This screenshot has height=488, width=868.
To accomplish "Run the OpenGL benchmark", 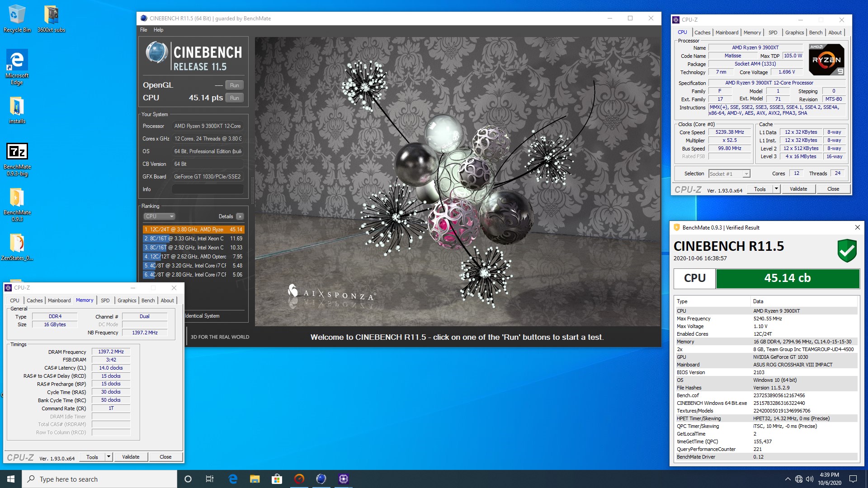I will pos(234,85).
